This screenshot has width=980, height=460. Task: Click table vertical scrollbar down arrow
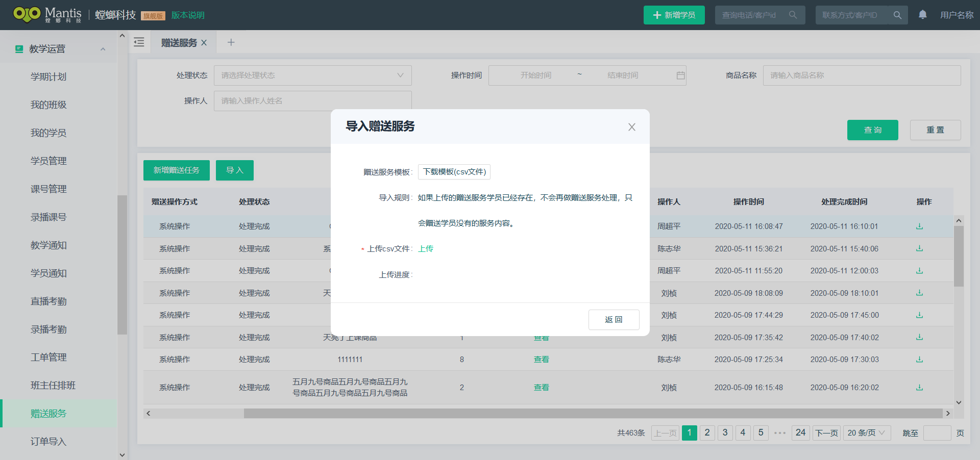[959, 402]
